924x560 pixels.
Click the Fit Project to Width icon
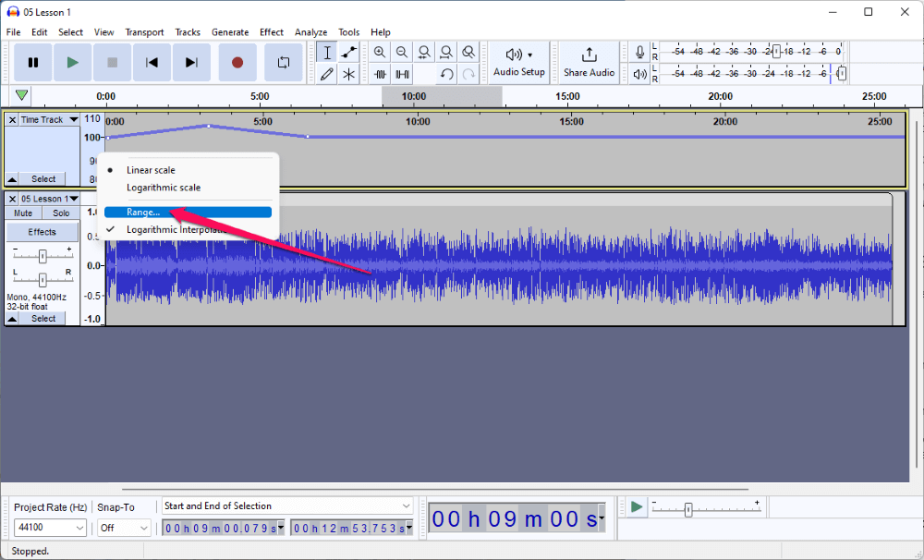pos(446,52)
